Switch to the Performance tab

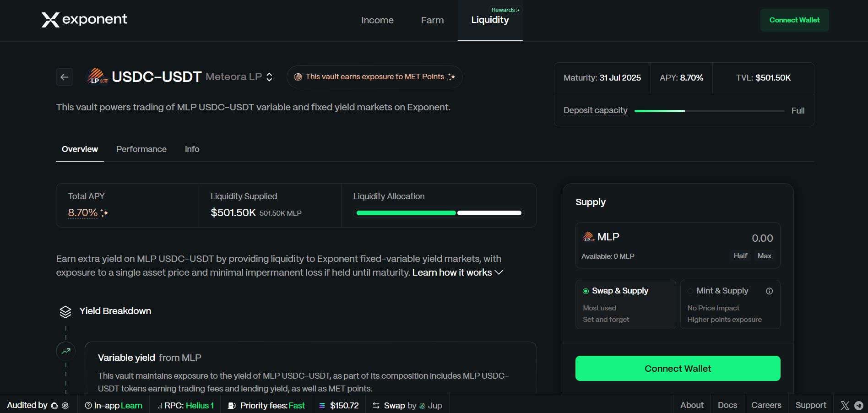[x=141, y=149]
